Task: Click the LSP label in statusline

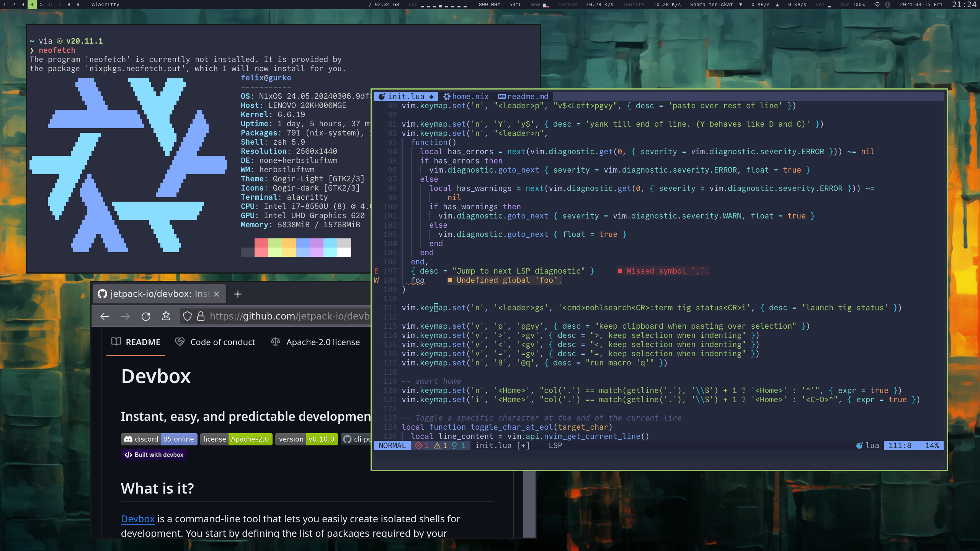Action: pos(555,445)
